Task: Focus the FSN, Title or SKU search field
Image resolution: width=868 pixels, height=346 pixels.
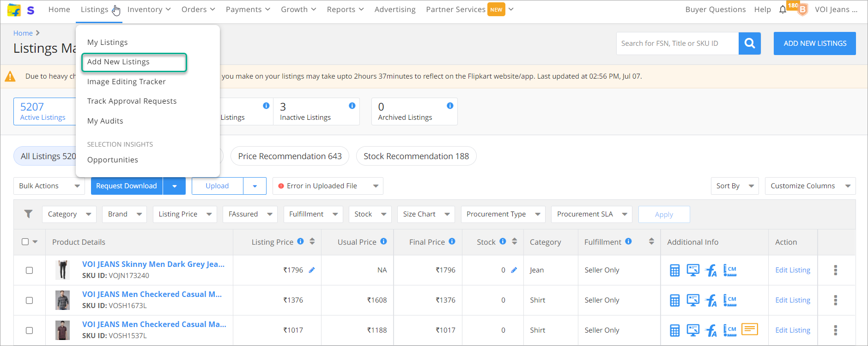Action: 677,43
